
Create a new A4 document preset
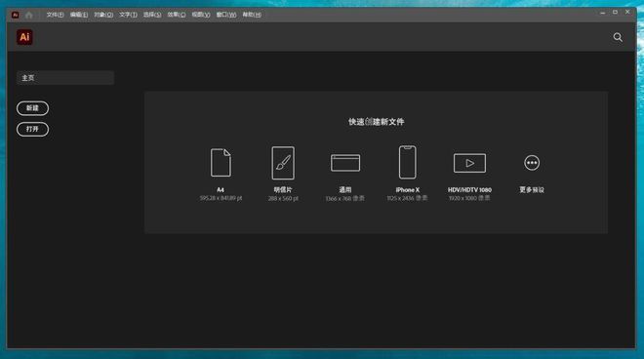pyautogui.click(x=221, y=163)
